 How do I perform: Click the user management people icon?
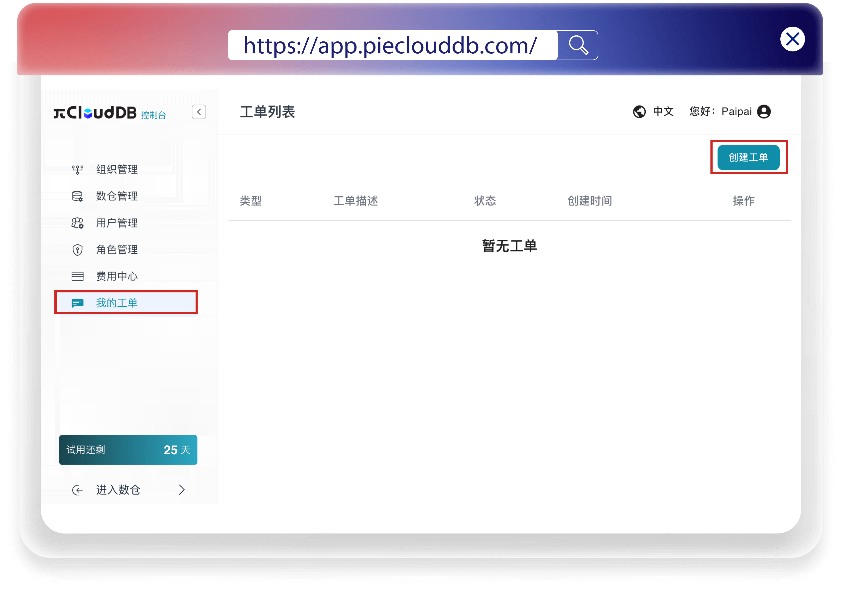point(78,223)
